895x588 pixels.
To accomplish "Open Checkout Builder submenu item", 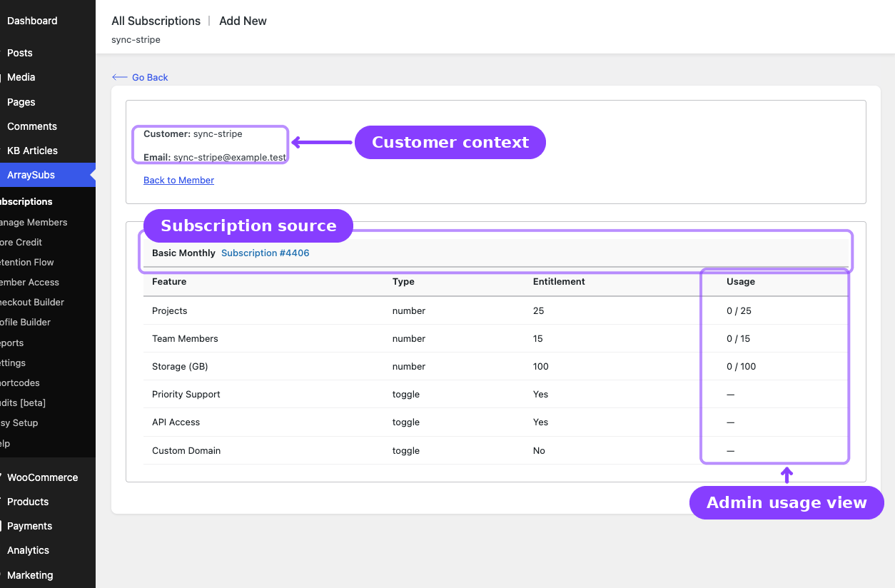I will click(x=32, y=302).
